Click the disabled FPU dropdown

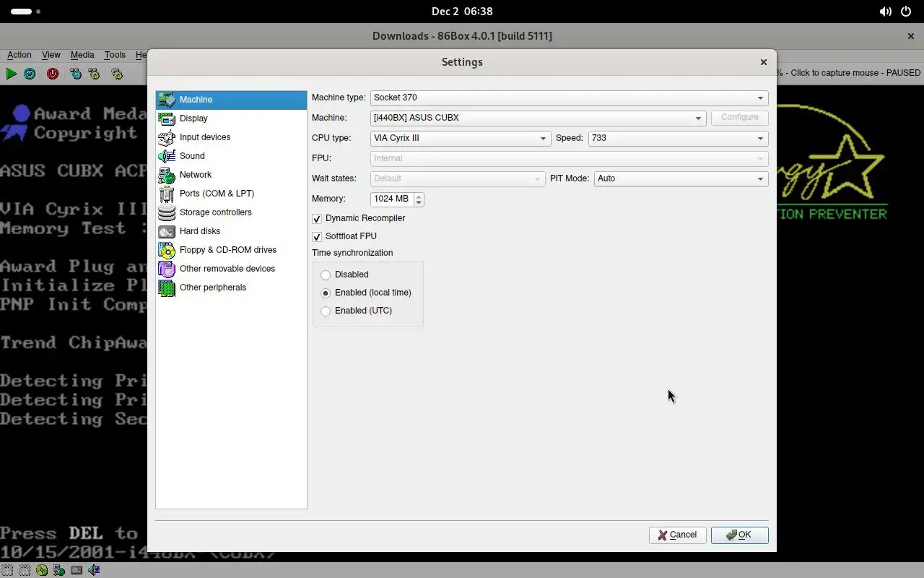tap(569, 158)
